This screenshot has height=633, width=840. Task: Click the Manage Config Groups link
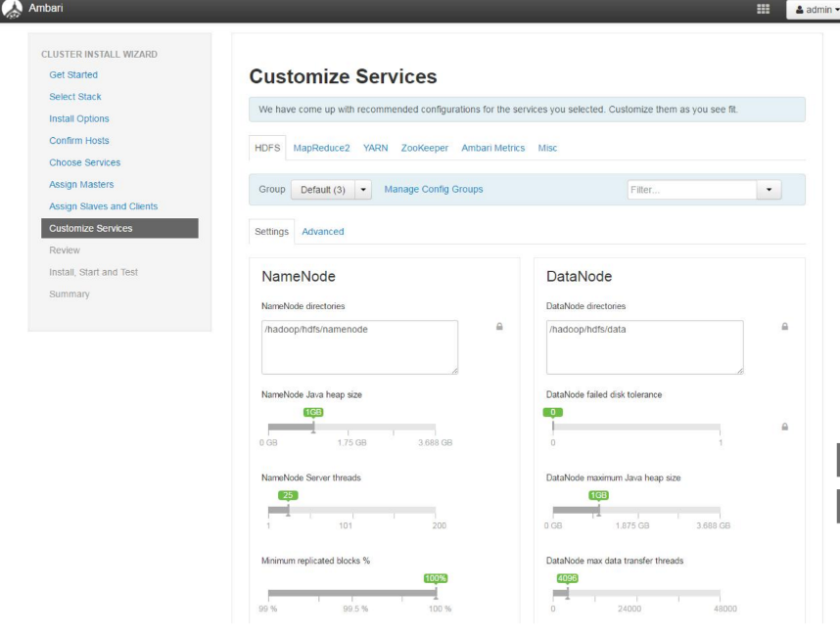434,189
